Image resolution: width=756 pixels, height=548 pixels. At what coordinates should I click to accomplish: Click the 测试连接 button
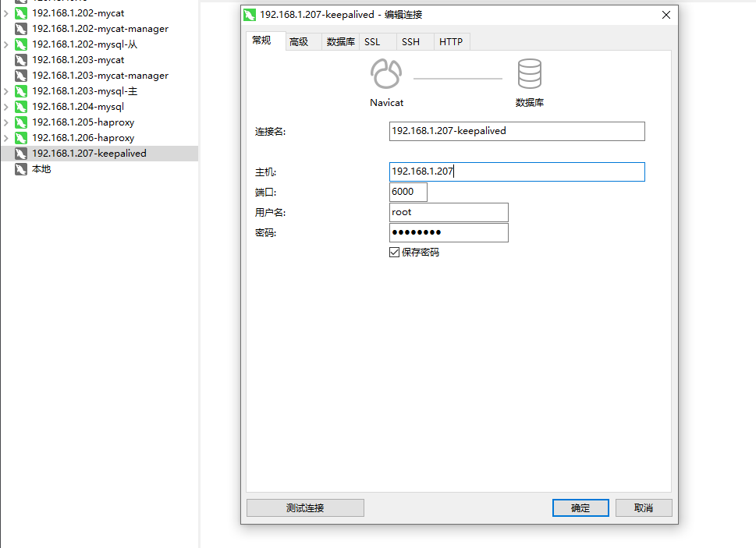(x=305, y=507)
